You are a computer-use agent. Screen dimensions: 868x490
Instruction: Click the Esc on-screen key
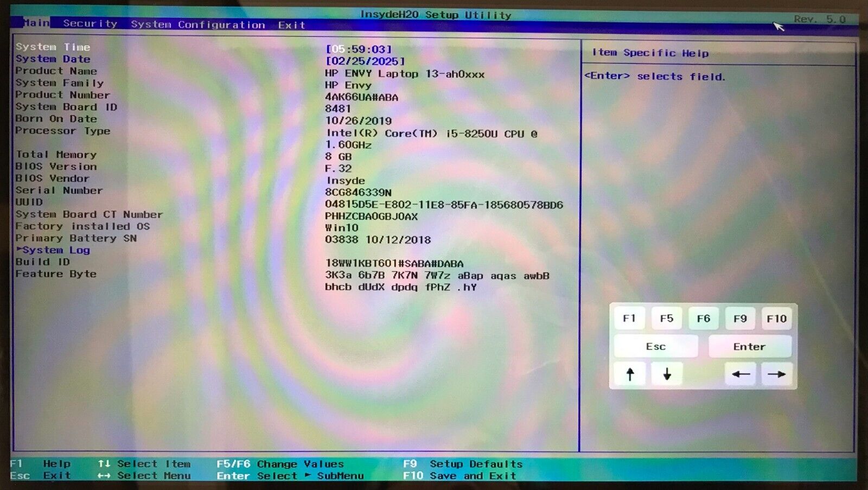[655, 346]
